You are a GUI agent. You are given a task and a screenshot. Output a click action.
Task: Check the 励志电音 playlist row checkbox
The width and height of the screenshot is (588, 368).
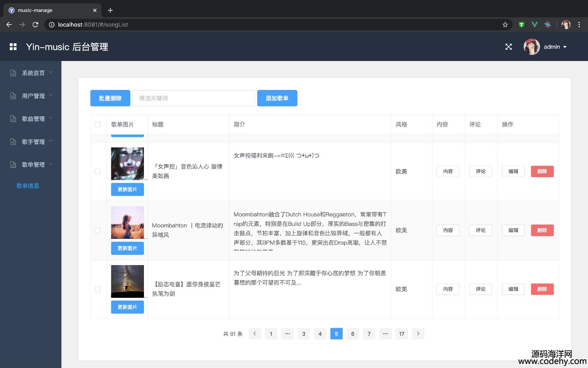point(98,289)
